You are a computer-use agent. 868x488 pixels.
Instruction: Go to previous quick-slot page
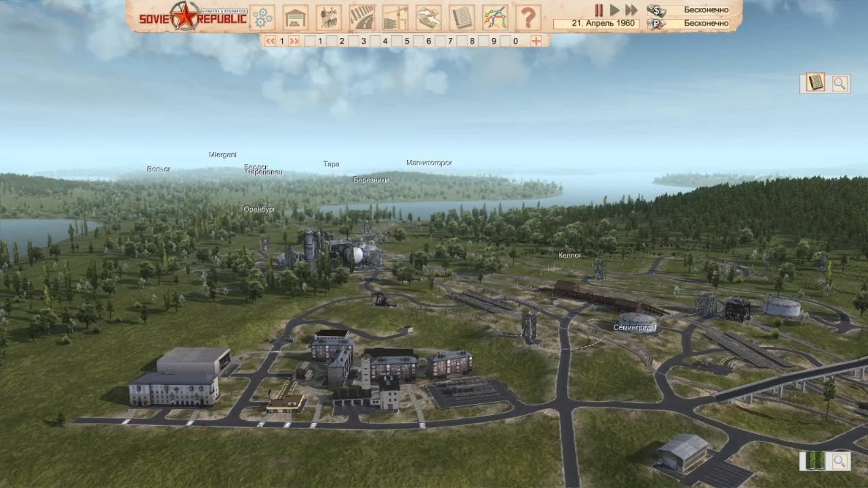coord(270,41)
